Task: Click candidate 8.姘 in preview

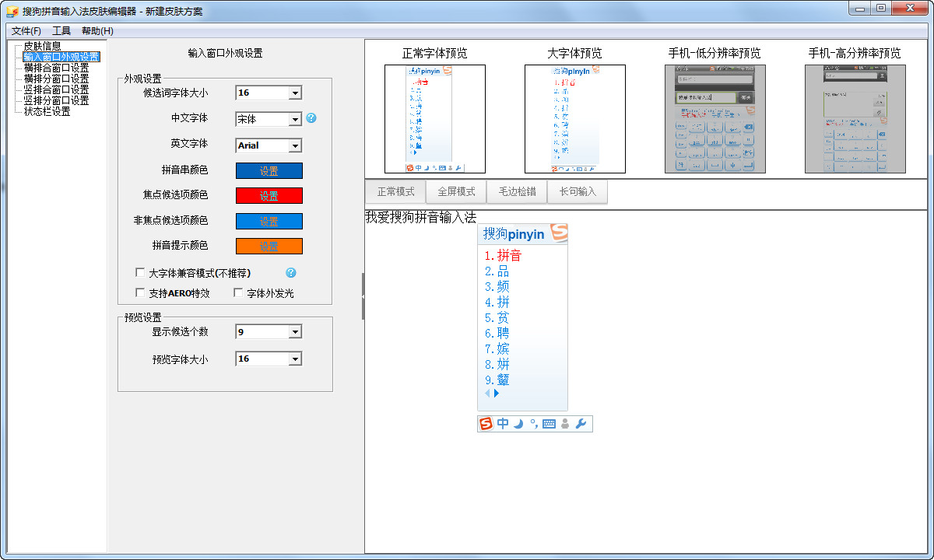Action: click(x=497, y=364)
